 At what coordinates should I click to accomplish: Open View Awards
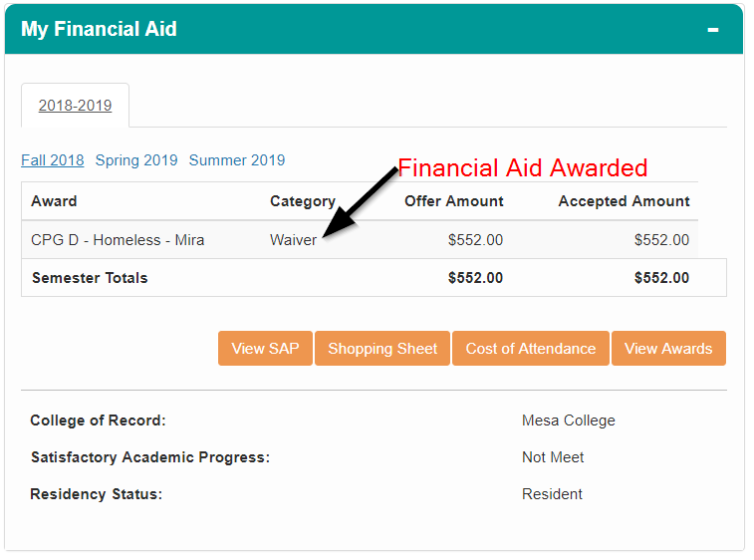tap(668, 349)
